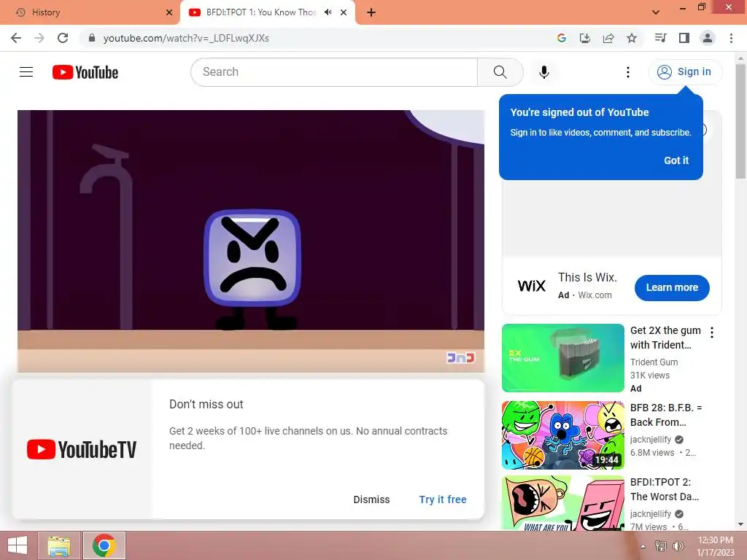
Task: Click the scrollbar down arrow
Action: 741,524
